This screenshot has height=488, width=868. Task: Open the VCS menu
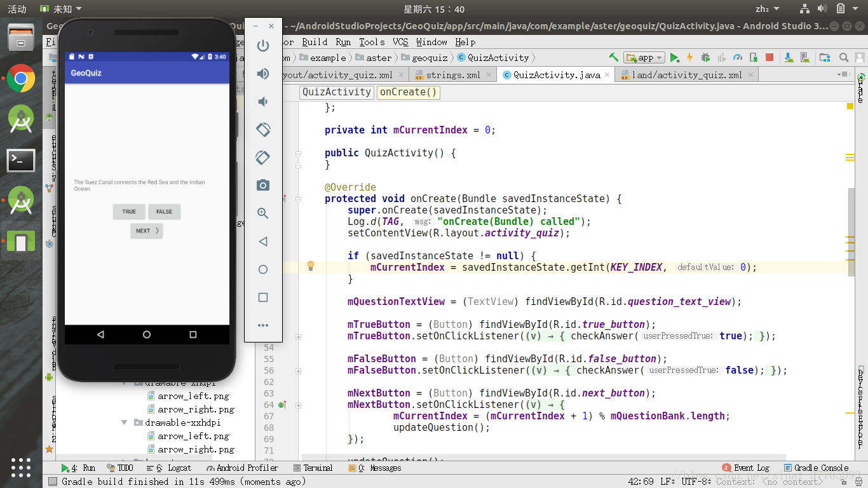(x=400, y=42)
